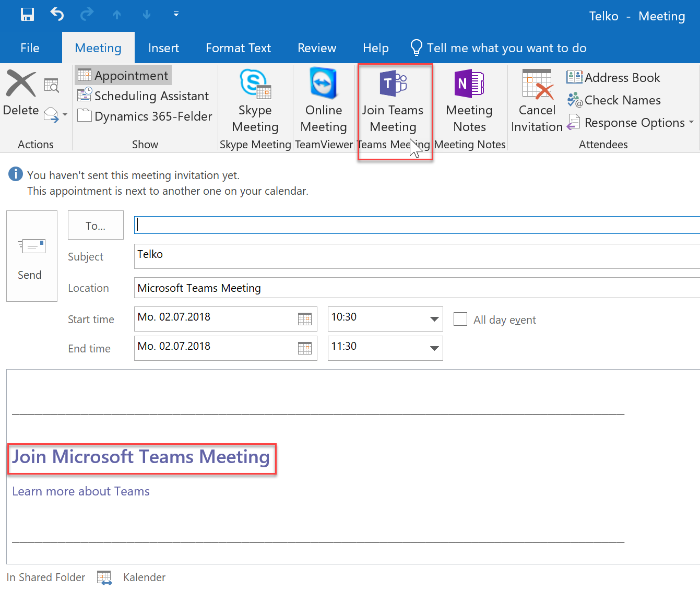Viewport: 700px width, 591px height.
Task: Expand the 10:30 start time dropdown
Action: [434, 319]
